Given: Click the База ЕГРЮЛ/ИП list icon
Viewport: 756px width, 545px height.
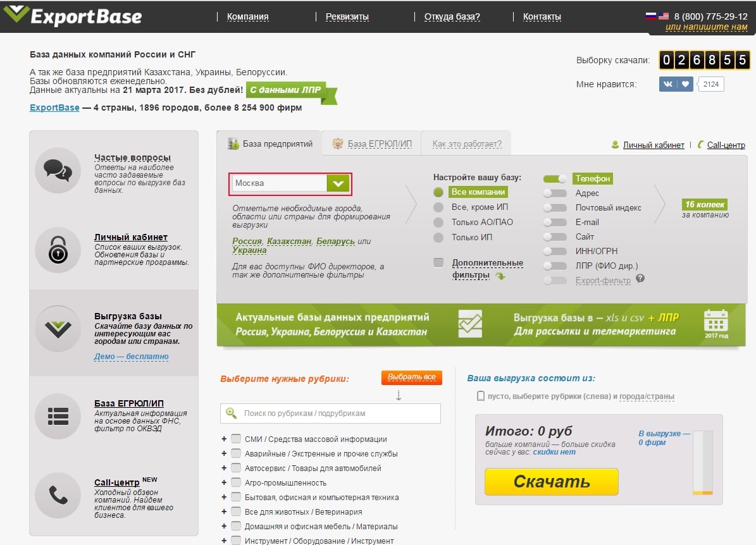Looking at the screenshot, I should pyautogui.click(x=58, y=417).
